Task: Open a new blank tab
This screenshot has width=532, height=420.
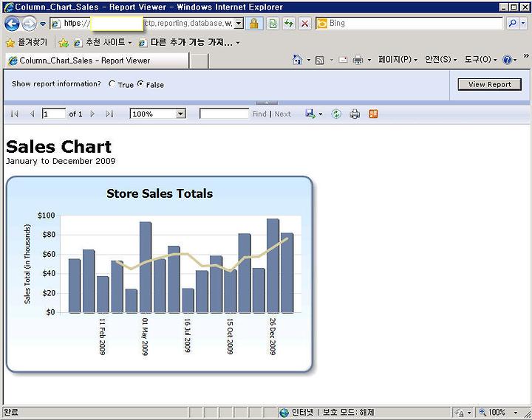Action: 199,61
